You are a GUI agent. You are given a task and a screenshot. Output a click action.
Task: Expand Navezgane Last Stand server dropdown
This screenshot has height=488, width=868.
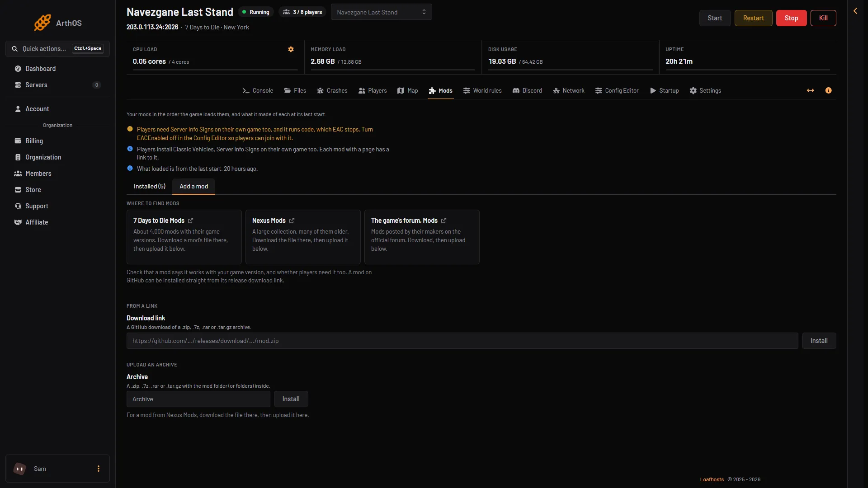(381, 12)
